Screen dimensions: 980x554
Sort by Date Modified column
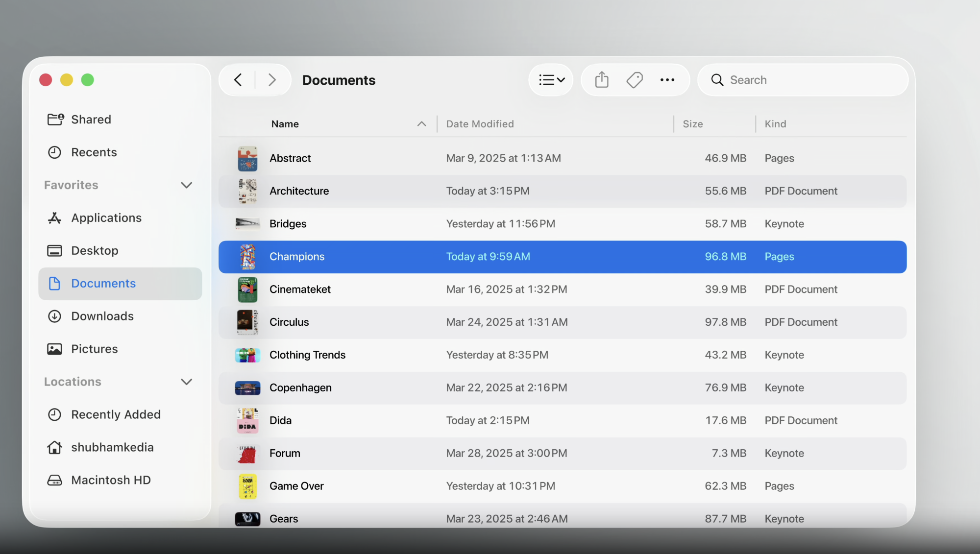click(480, 124)
